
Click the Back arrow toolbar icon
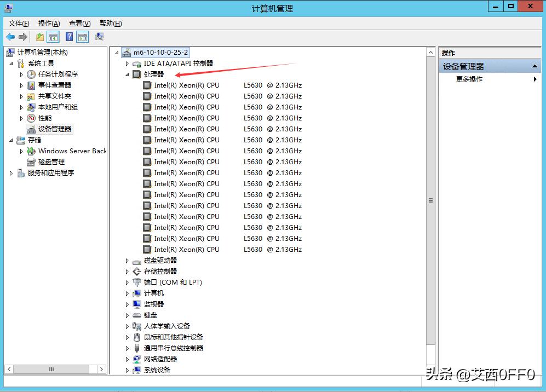(10, 37)
